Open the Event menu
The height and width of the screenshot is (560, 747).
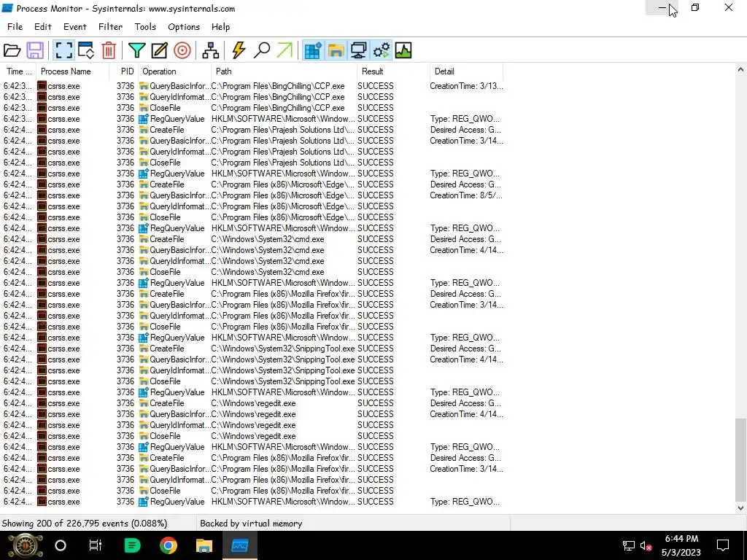[75, 27]
